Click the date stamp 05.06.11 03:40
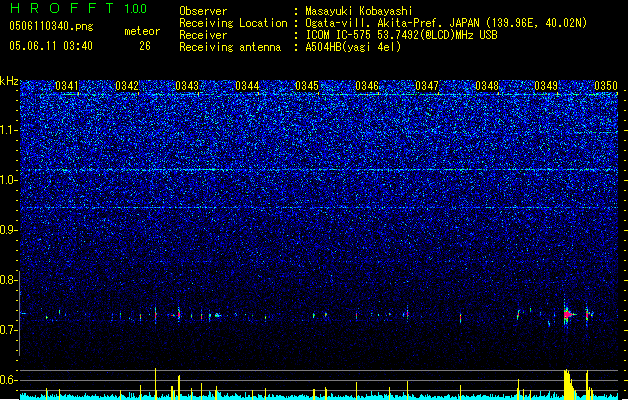 pyautogui.click(x=51, y=46)
